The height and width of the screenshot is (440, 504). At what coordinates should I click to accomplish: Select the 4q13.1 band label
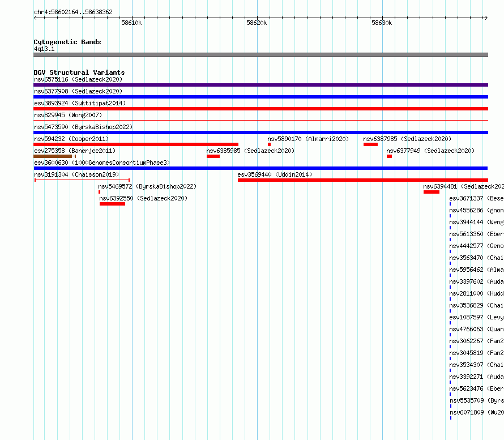pos(44,49)
